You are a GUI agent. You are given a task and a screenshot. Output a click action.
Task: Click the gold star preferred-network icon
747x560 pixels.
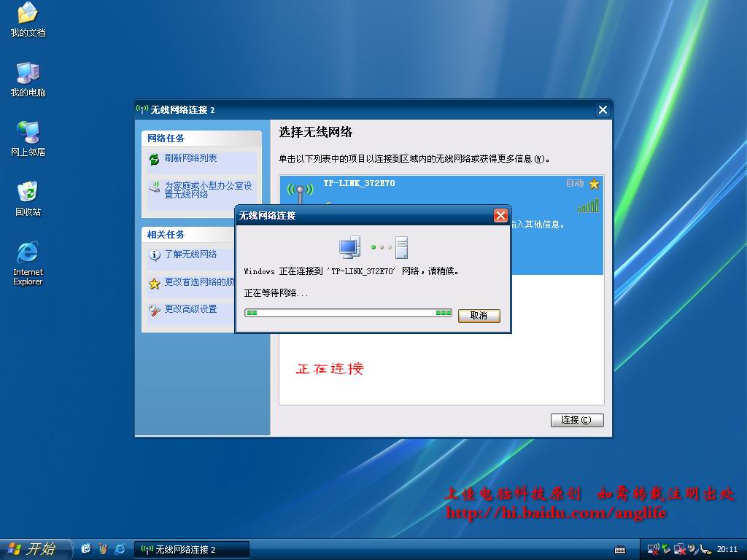tap(594, 184)
